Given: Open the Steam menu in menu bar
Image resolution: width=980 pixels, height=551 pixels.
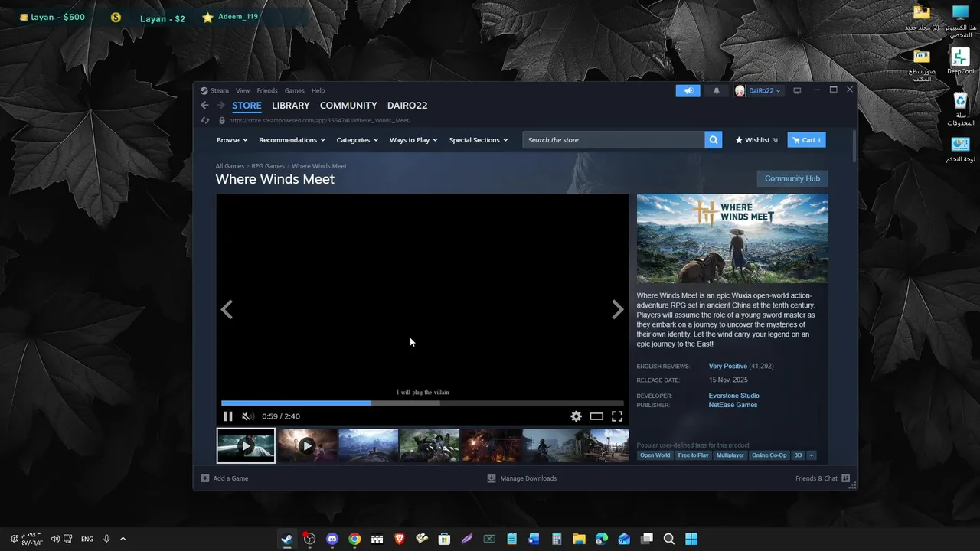Looking at the screenshot, I should (x=220, y=90).
